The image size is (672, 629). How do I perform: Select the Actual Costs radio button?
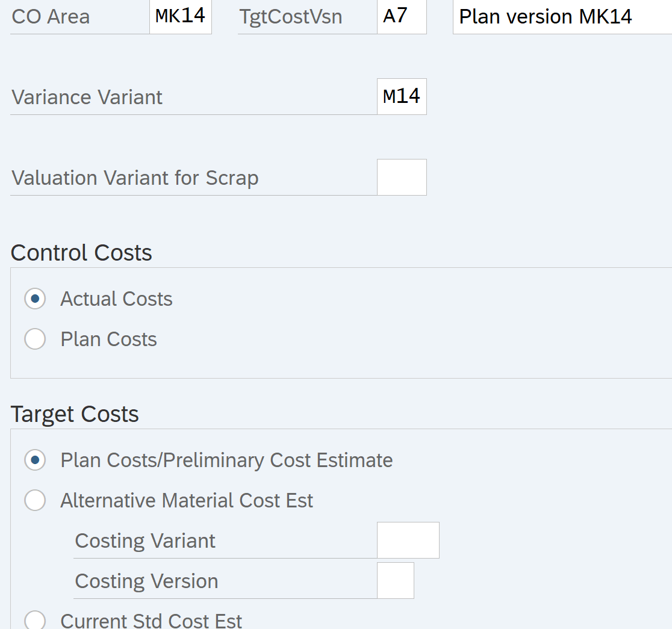click(x=35, y=299)
